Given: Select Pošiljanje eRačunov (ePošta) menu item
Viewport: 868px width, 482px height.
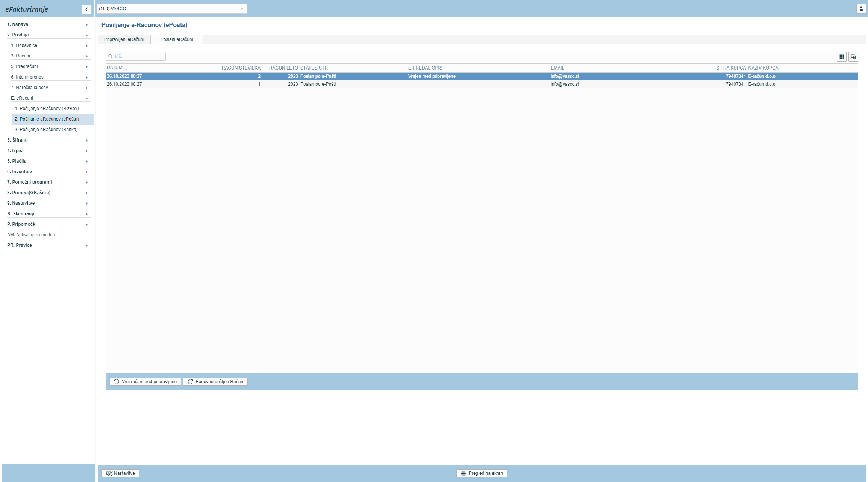Looking at the screenshot, I should (53, 119).
